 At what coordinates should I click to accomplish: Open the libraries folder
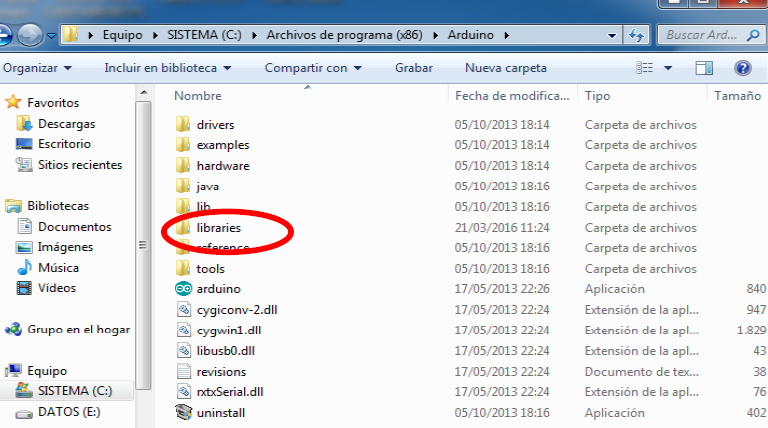tap(218, 228)
